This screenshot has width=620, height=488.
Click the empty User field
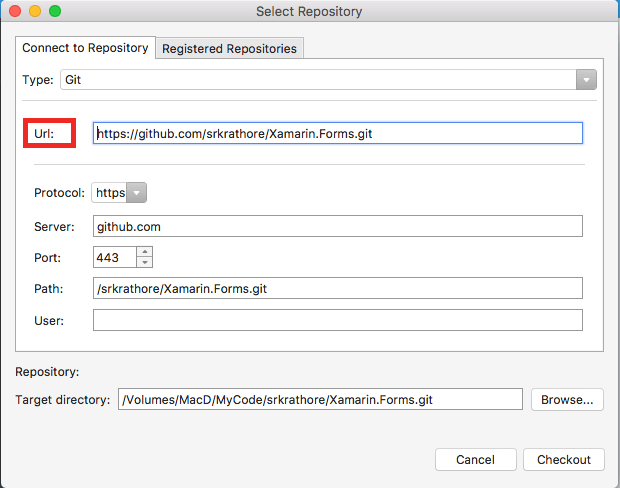pyautogui.click(x=337, y=320)
